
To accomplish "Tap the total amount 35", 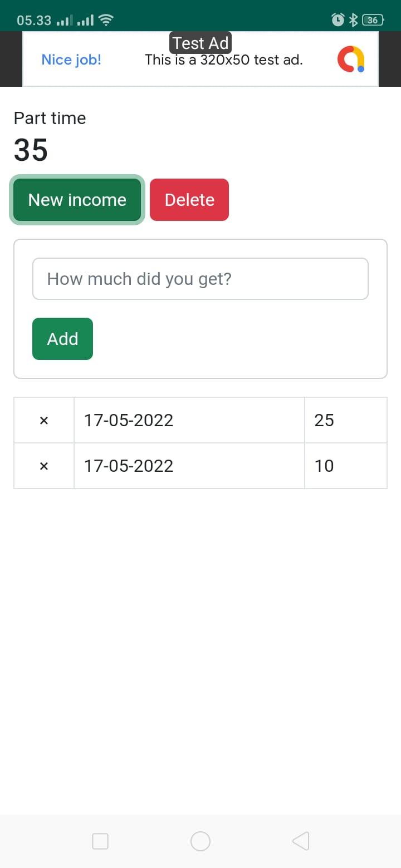I will coord(31,150).
